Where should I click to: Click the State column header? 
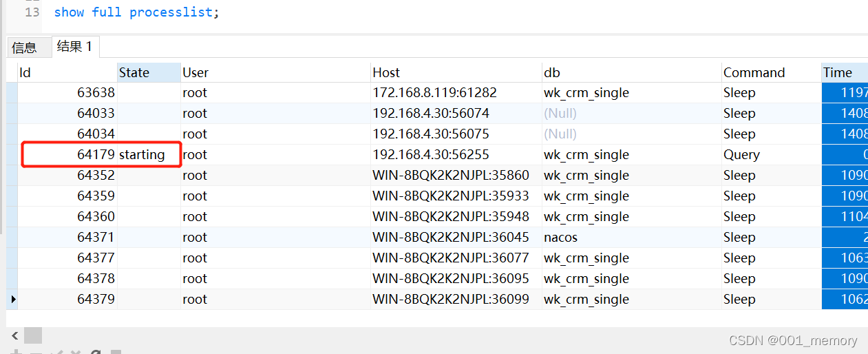149,72
